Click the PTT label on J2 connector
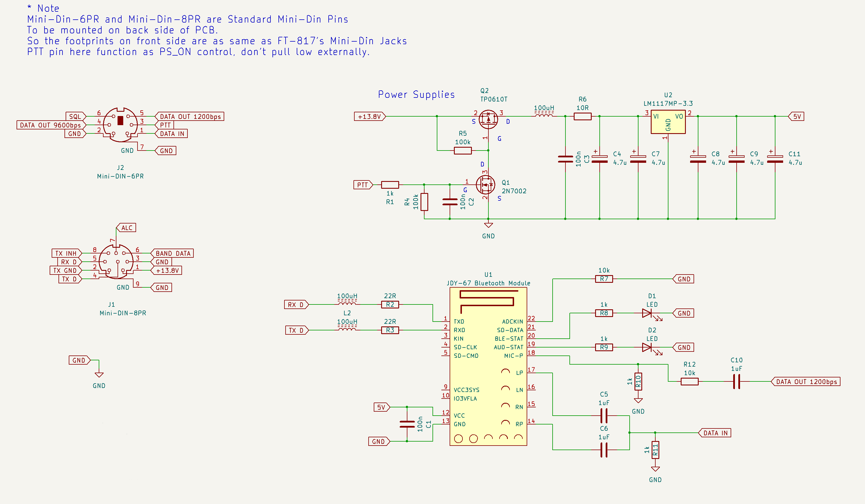The height and width of the screenshot is (504, 865). pos(165,125)
